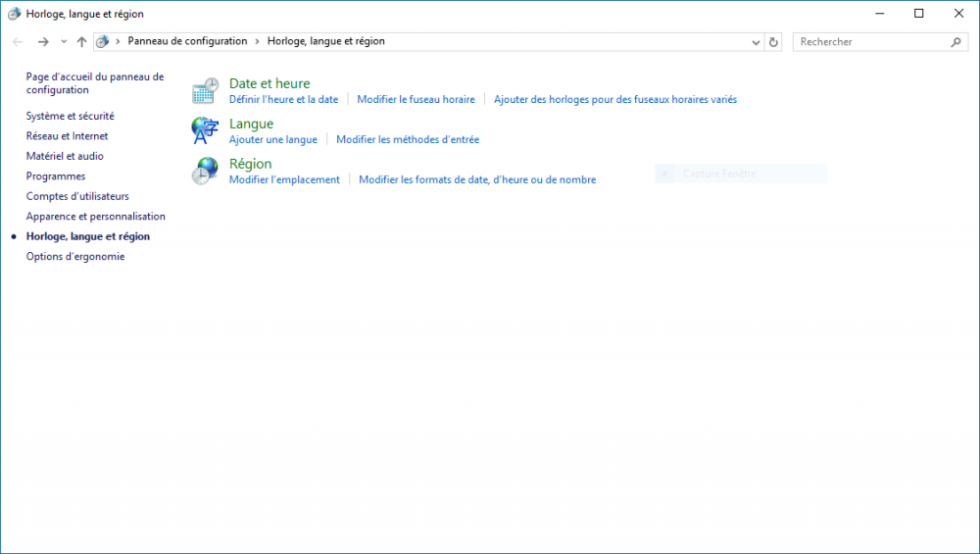980x554 pixels.
Task: Click the search magnifier icon
Action: pos(955,42)
